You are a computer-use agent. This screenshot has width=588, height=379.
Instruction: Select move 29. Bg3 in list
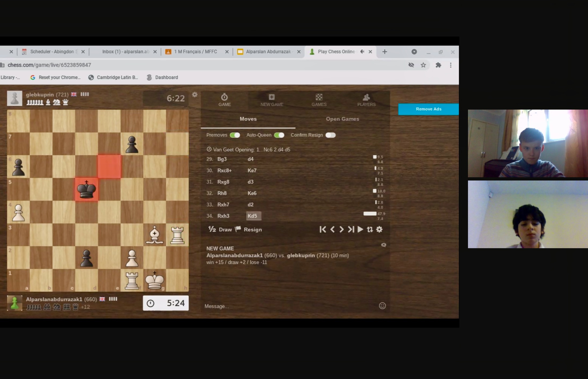(222, 159)
